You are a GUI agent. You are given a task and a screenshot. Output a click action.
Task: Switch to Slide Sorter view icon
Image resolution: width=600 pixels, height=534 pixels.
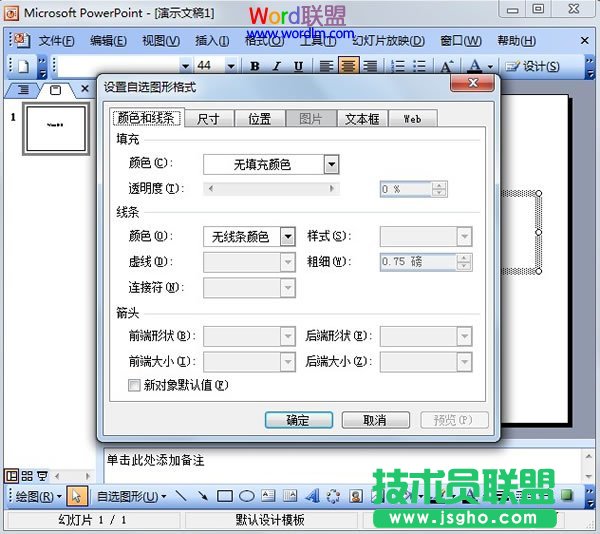click(x=27, y=476)
